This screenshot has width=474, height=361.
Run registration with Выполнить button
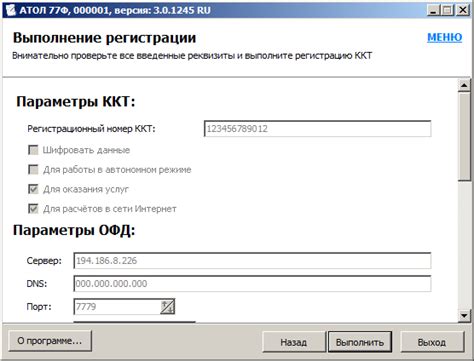tap(360, 342)
